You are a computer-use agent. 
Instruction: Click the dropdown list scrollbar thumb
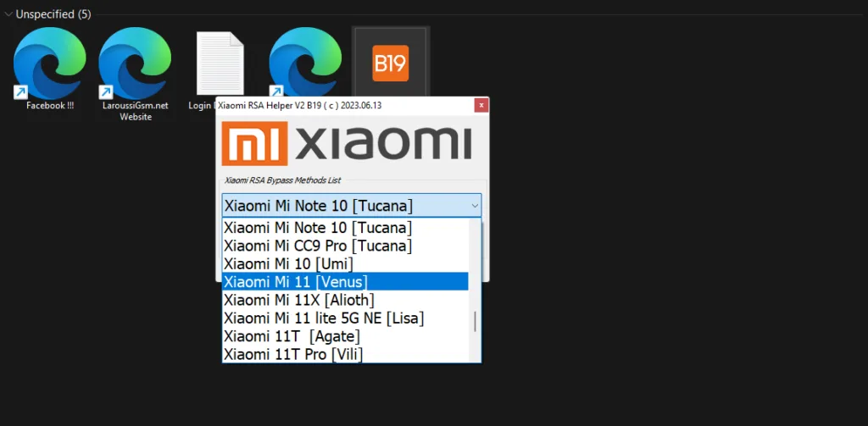(475, 322)
